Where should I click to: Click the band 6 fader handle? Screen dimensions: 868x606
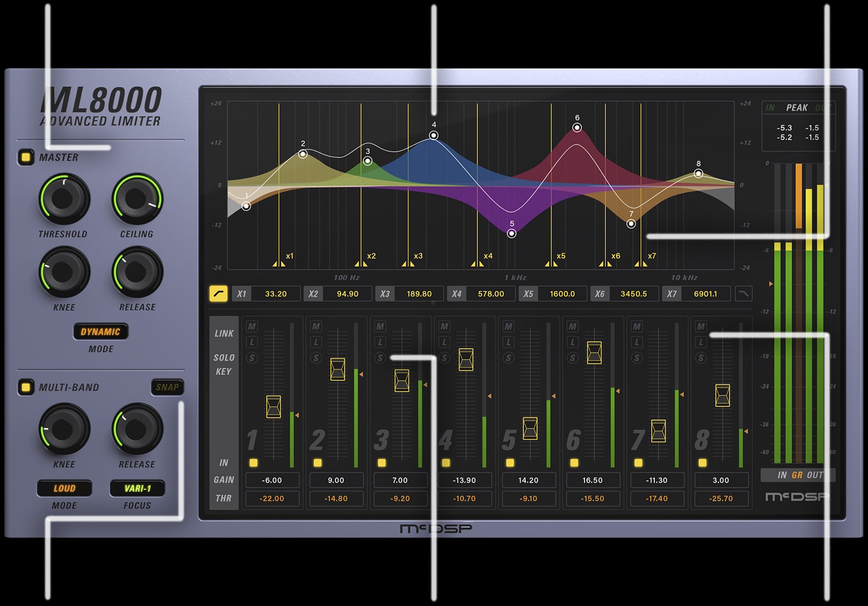point(594,352)
